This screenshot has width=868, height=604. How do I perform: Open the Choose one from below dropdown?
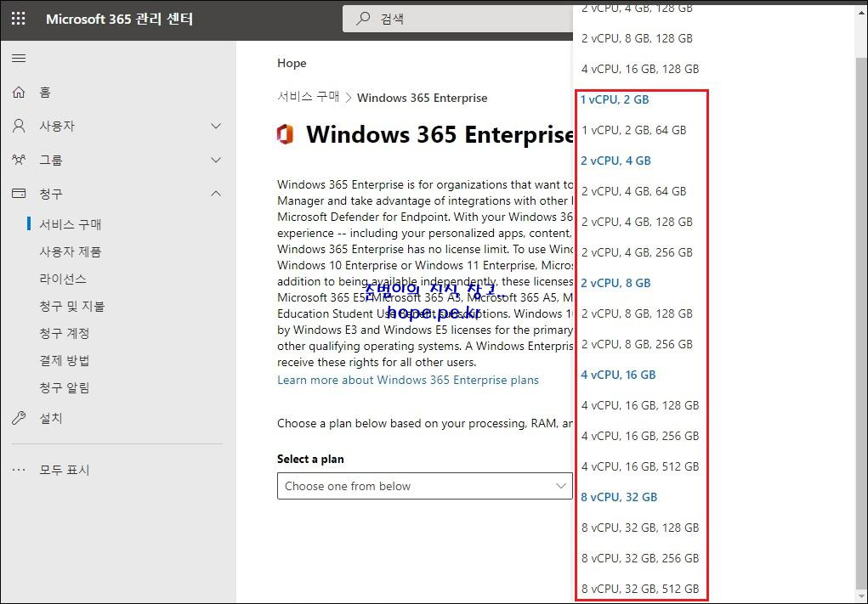click(x=424, y=486)
